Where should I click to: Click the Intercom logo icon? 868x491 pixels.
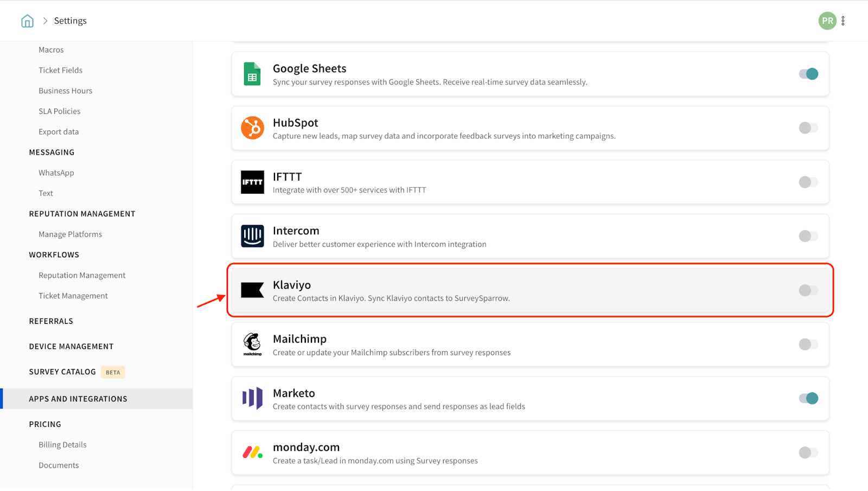252,236
